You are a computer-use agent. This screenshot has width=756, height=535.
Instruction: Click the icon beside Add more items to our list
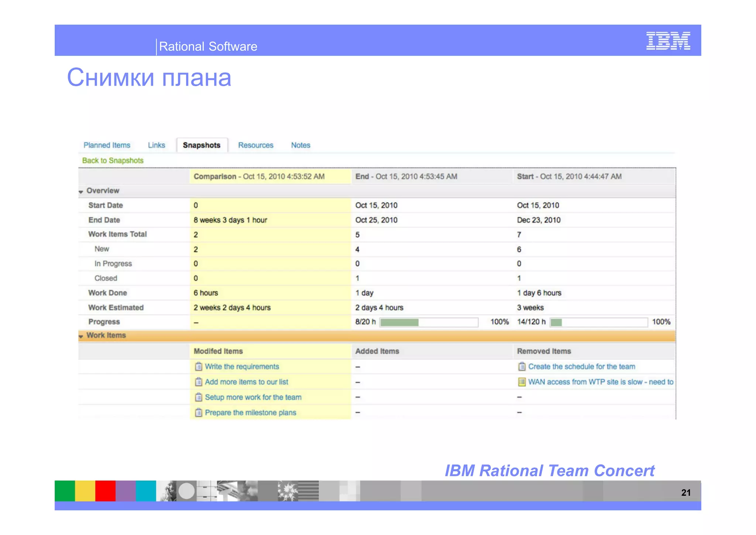click(199, 382)
